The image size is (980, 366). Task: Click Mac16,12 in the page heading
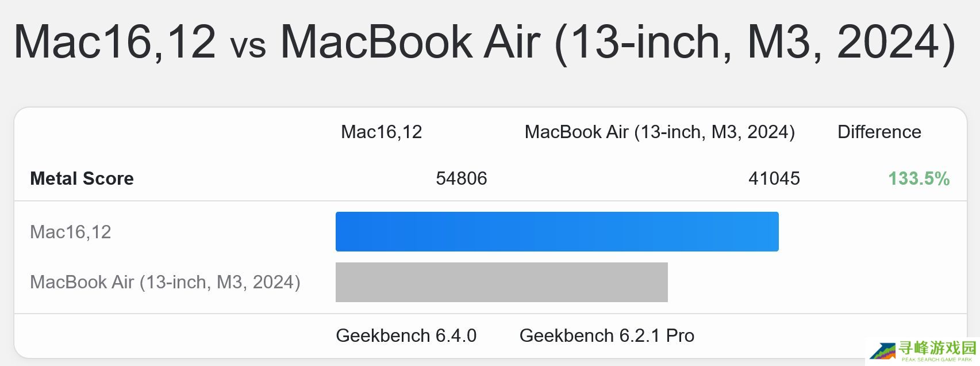coord(115,41)
